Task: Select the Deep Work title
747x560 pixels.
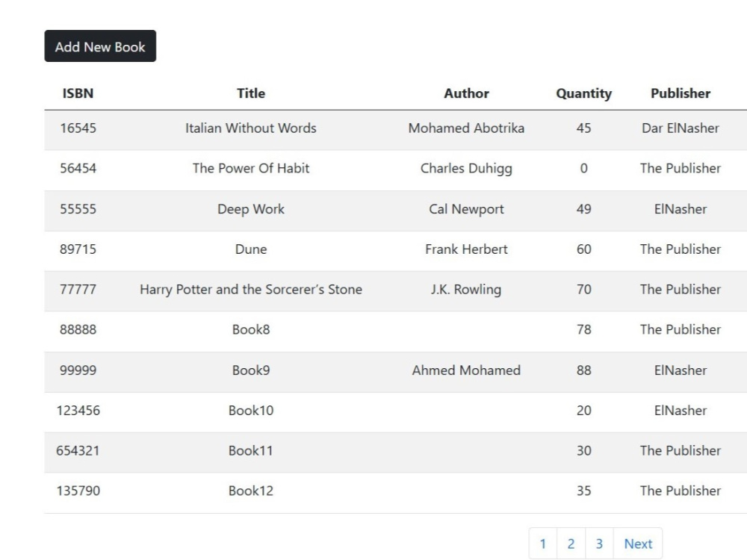Action: pyautogui.click(x=251, y=209)
